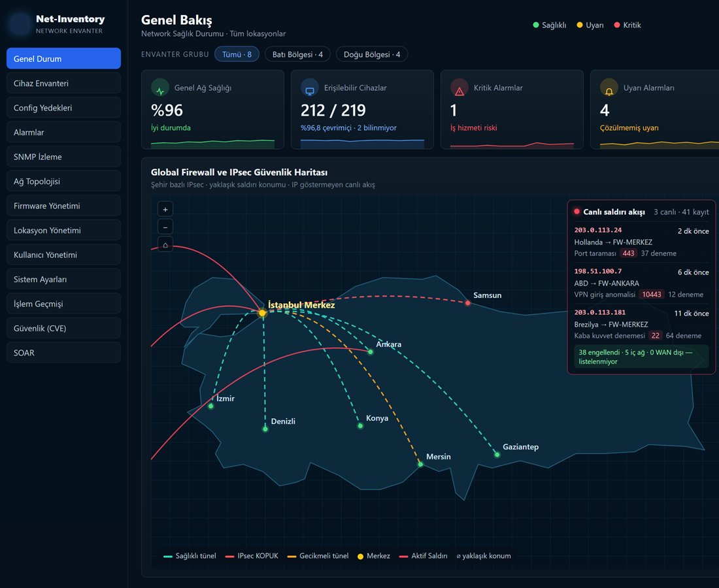Click the Genel Ağ Sağlığı pulse icon
Image resolution: width=719 pixels, height=588 pixels.
(160, 88)
